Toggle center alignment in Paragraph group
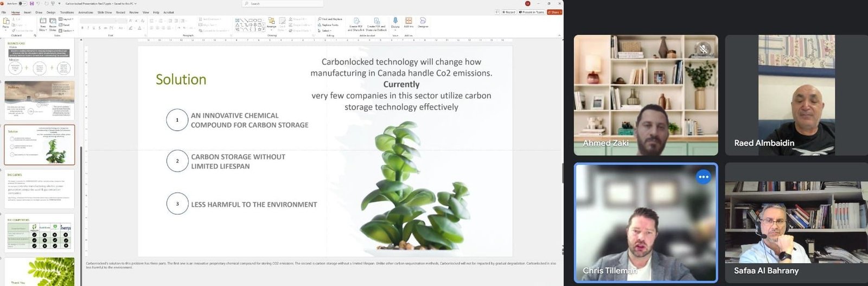The image size is (868, 286). [157, 28]
